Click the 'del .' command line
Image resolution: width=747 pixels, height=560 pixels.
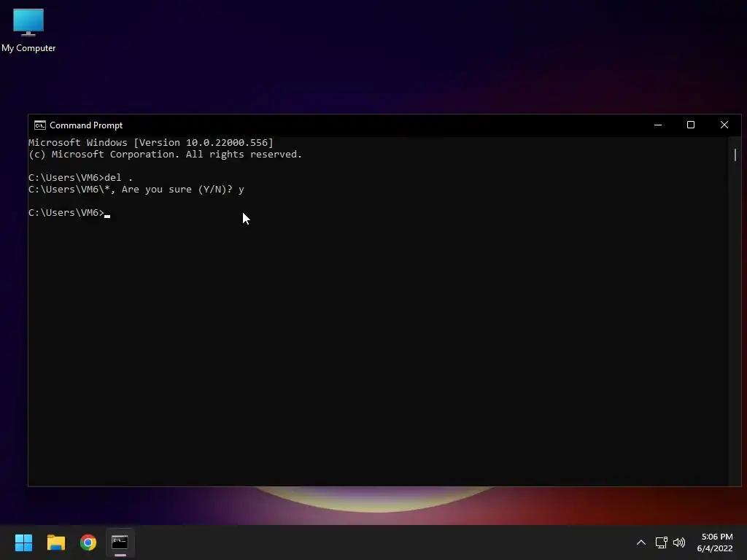[80, 178]
